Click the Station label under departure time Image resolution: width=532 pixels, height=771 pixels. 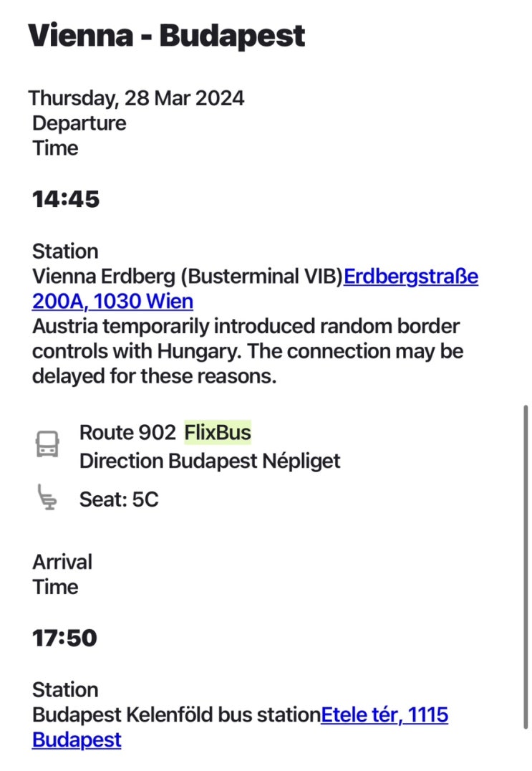click(65, 252)
